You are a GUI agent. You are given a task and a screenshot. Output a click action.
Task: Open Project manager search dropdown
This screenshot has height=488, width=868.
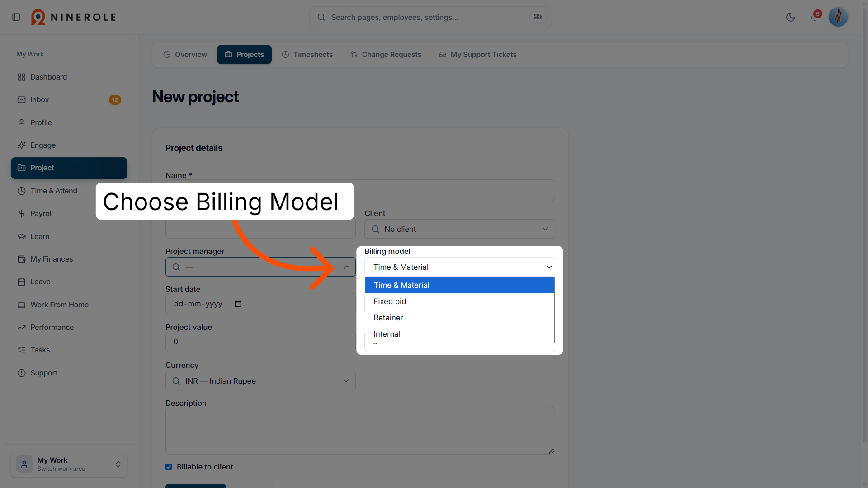(x=260, y=267)
